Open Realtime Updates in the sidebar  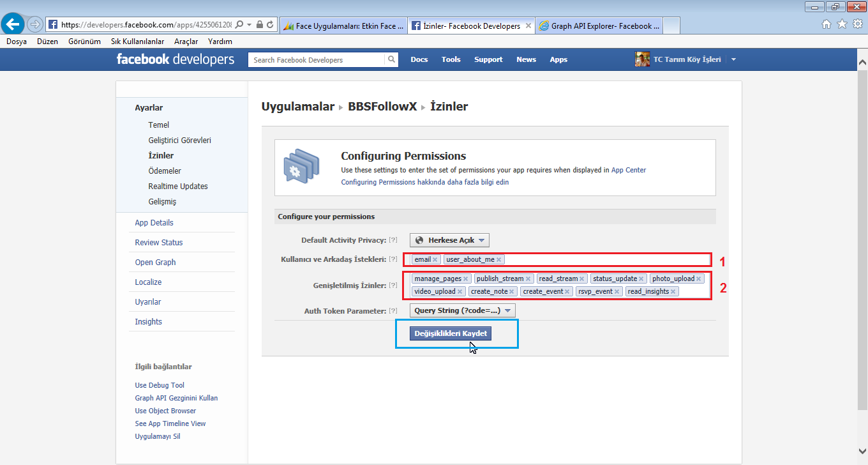pos(178,187)
